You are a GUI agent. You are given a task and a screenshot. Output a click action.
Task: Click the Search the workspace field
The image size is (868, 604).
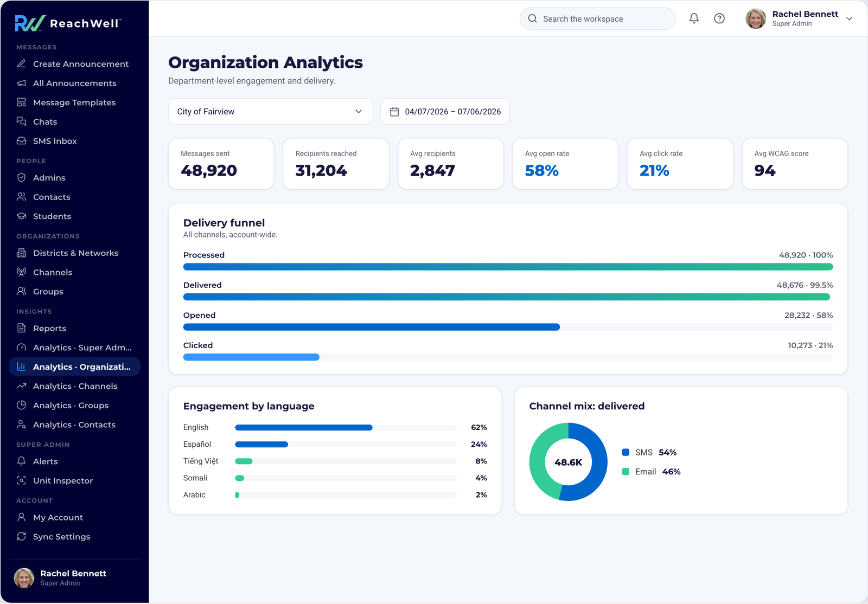(598, 18)
